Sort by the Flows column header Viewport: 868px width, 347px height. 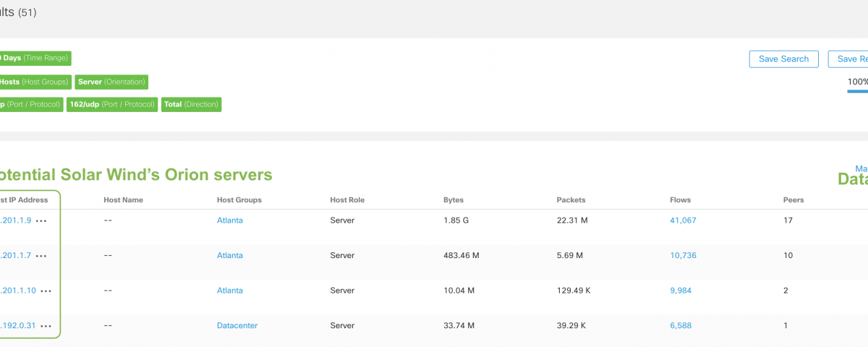click(681, 200)
